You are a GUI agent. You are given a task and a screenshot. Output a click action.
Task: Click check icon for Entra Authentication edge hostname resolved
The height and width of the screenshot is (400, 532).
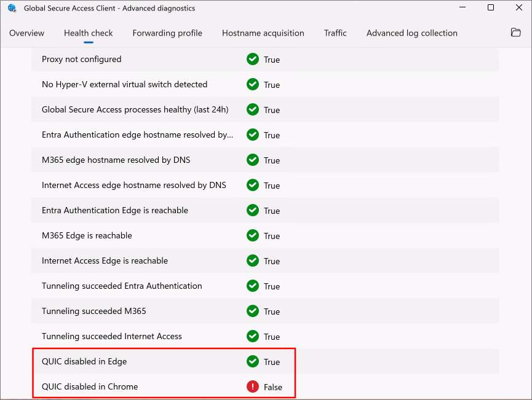pyautogui.click(x=252, y=135)
